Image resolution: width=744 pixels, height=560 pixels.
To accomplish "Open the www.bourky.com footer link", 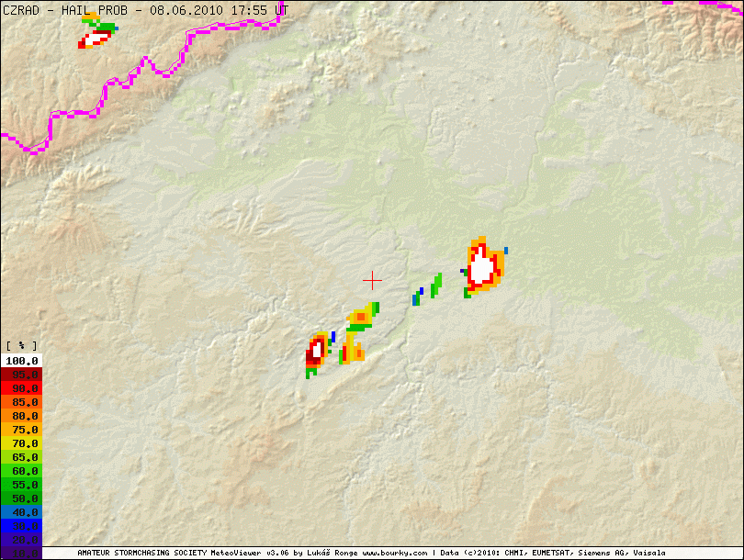I will (395, 553).
